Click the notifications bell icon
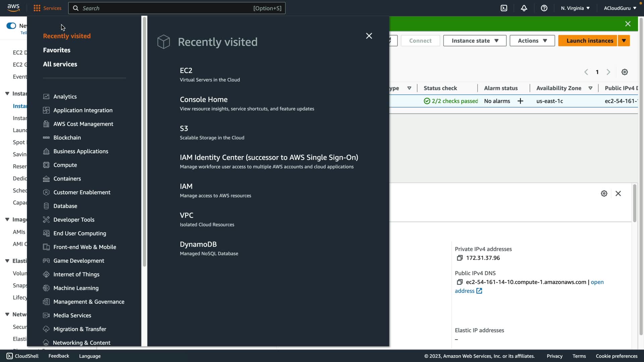 [x=524, y=8]
